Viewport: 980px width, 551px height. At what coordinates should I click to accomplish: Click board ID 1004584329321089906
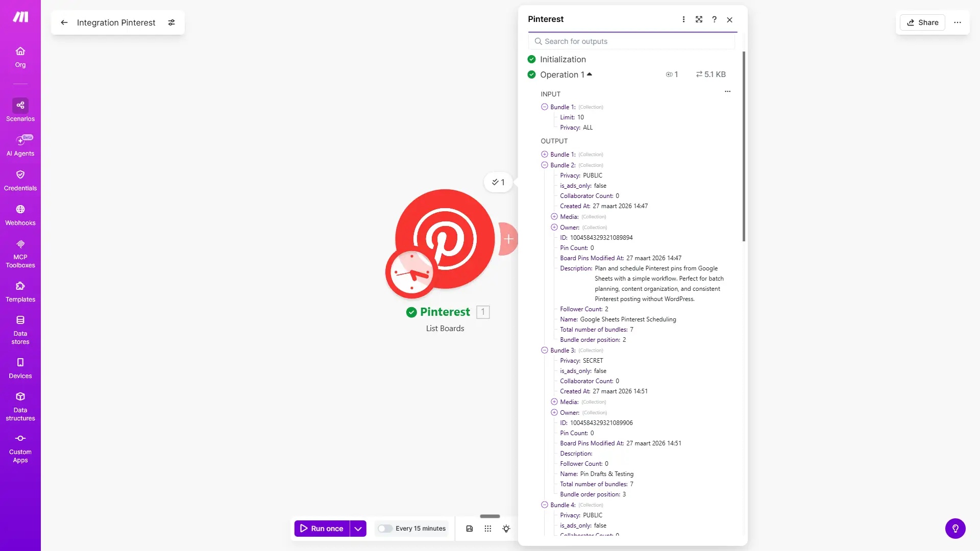[x=601, y=423]
